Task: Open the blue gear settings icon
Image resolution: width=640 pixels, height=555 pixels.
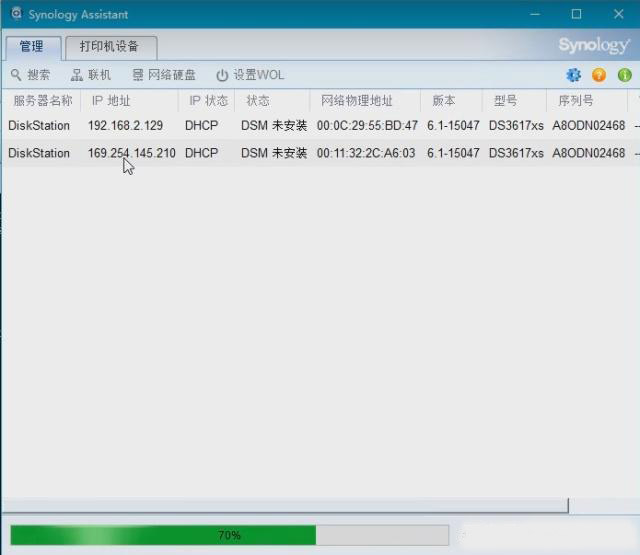Action: 573,75
